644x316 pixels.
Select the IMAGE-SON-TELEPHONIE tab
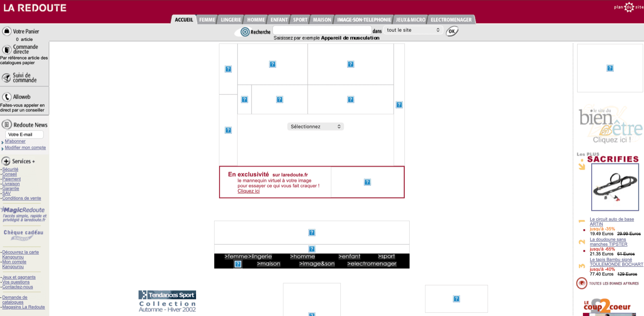point(364,19)
